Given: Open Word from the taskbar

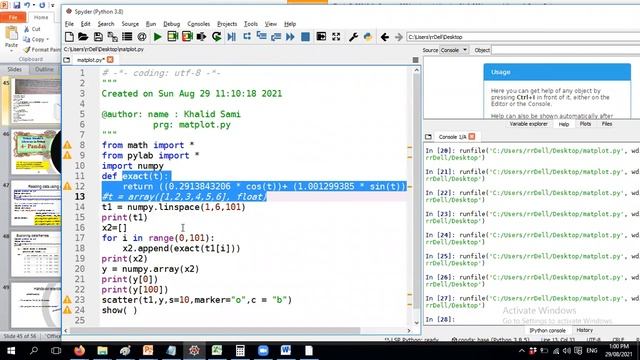Looking at the screenshot, I should point(285,351).
